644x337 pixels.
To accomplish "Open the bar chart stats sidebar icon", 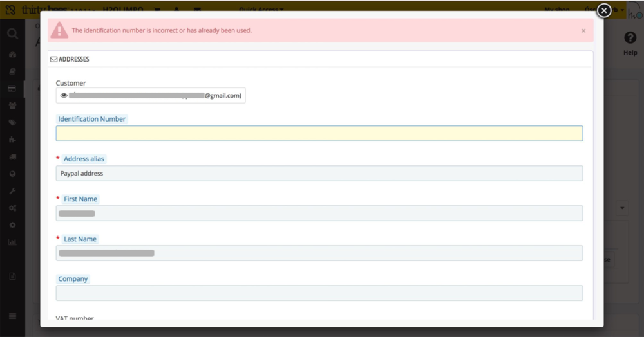I will (x=12, y=242).
